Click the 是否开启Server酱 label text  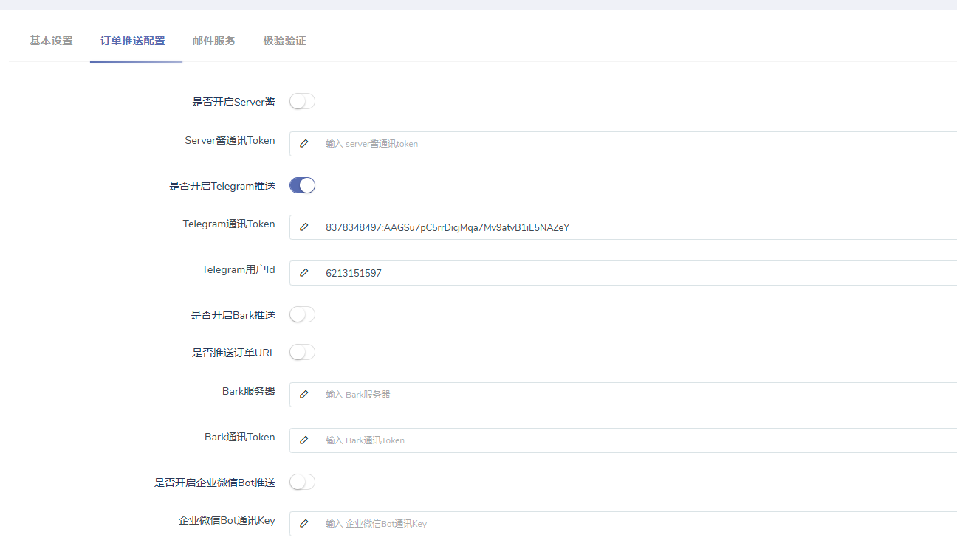(233, 102)
